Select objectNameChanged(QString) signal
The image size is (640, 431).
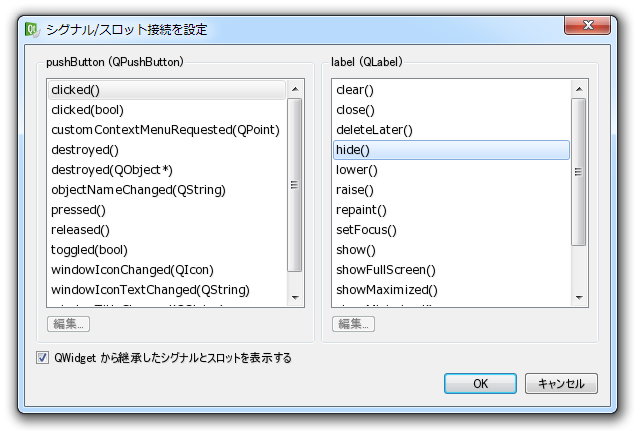pos(167,190)
